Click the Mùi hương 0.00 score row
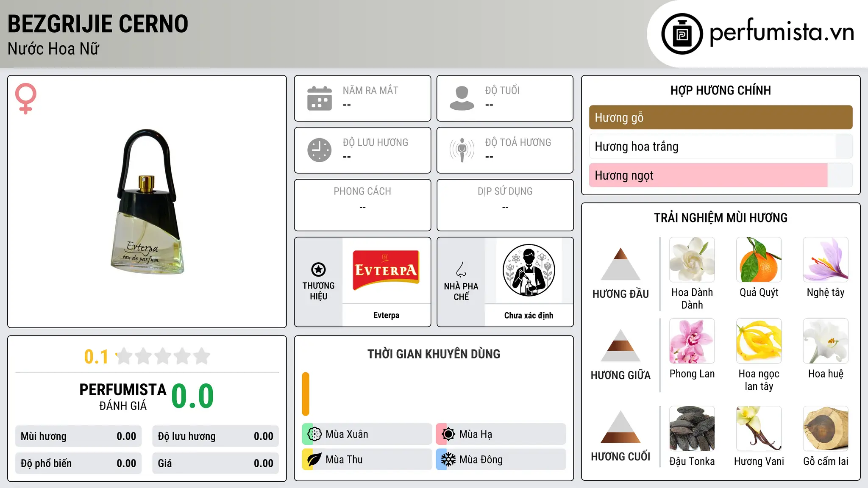This screenshot has height=488, width=868. pos(78,436)
